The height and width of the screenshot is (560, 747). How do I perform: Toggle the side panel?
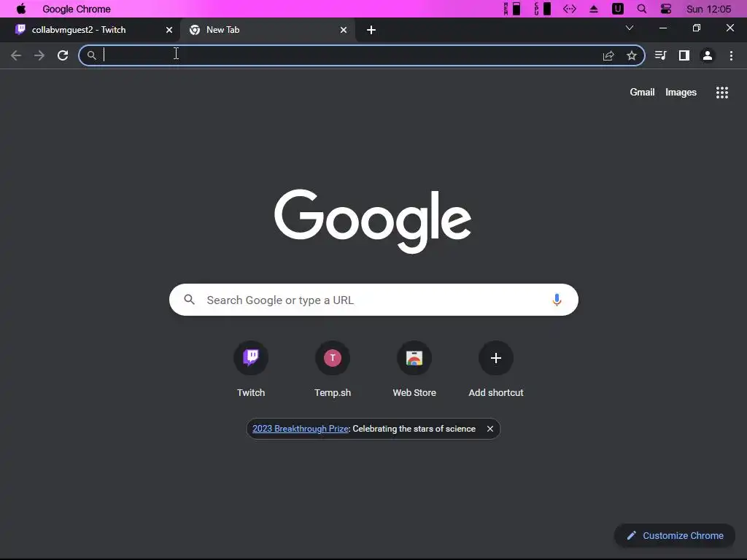(684, 55)
